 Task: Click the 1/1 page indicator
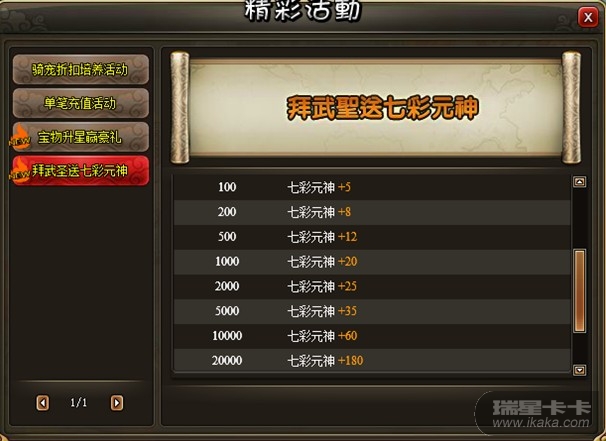(x=79, y=403)
